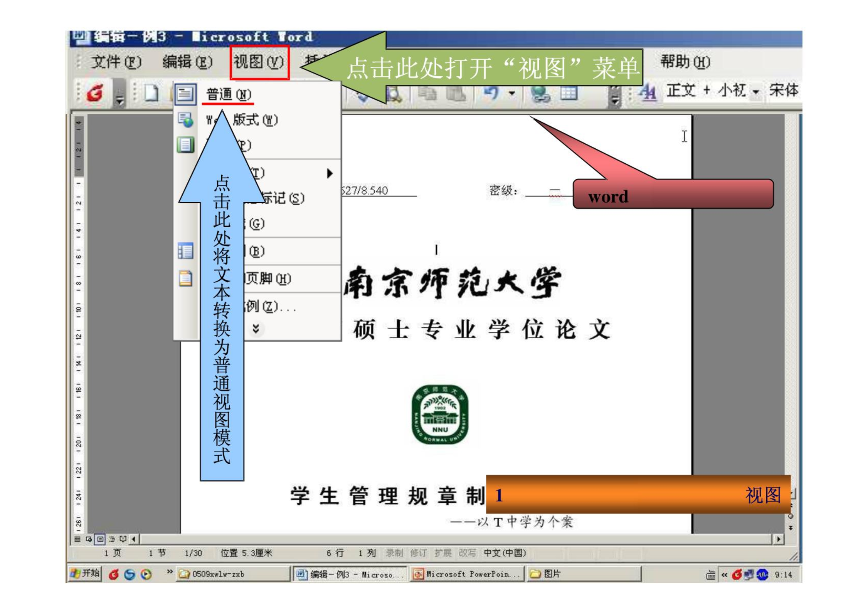Screen dimensions: 868x614
Task: Click the Normal view icon in the View menu
Action: pyautogui.click(x=185, y=94)
